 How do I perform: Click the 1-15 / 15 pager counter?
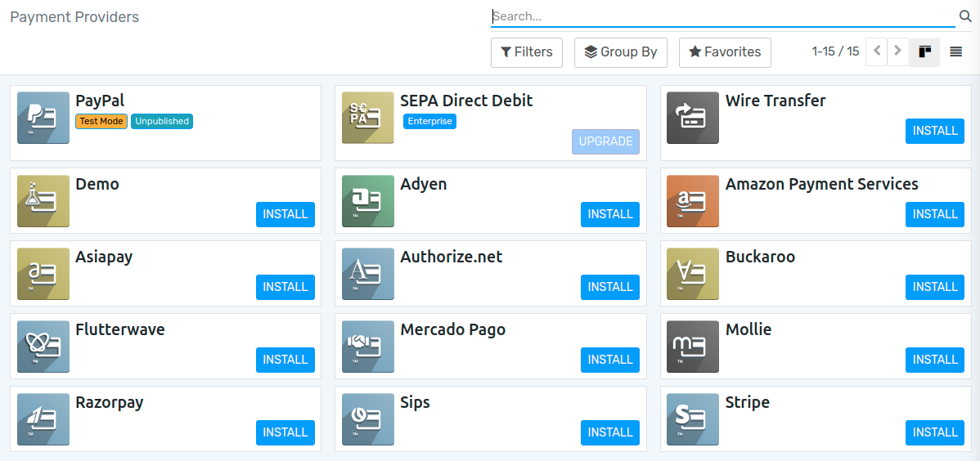point(836,51)
